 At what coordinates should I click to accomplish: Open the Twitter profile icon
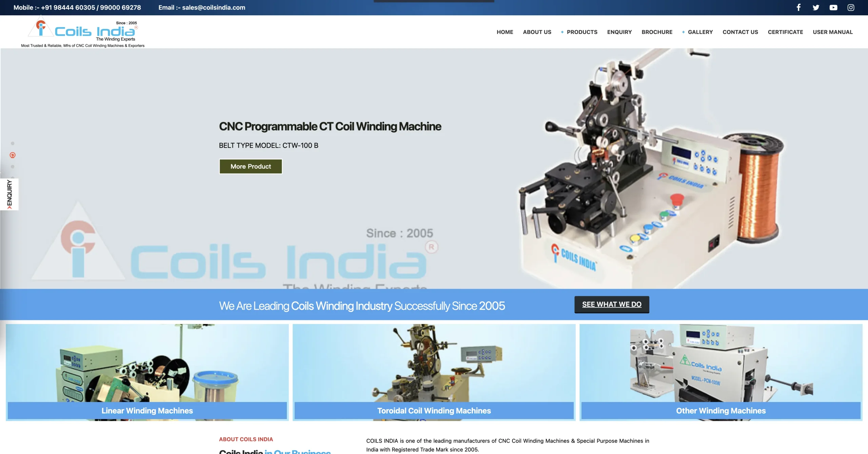tap(816, 7)
